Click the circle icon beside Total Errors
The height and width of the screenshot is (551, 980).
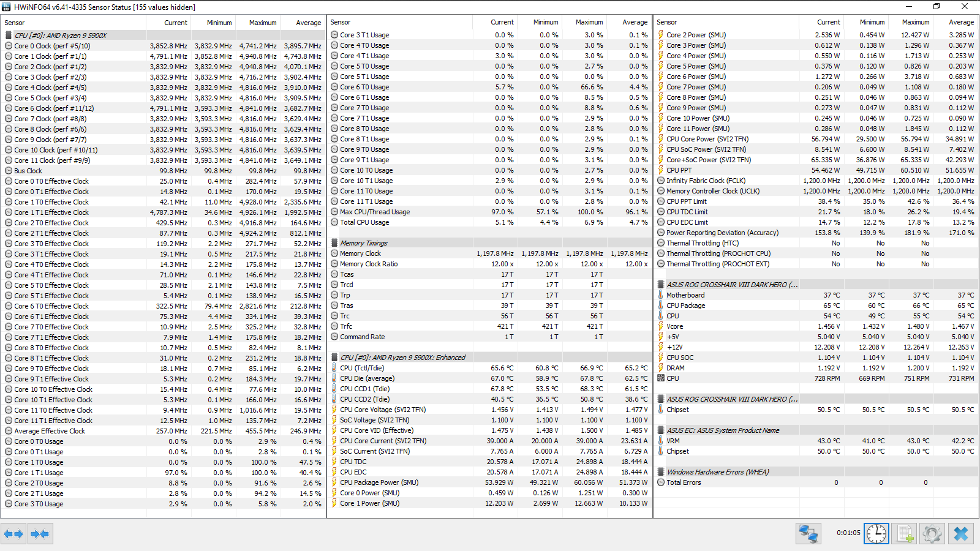click(661, 482)
